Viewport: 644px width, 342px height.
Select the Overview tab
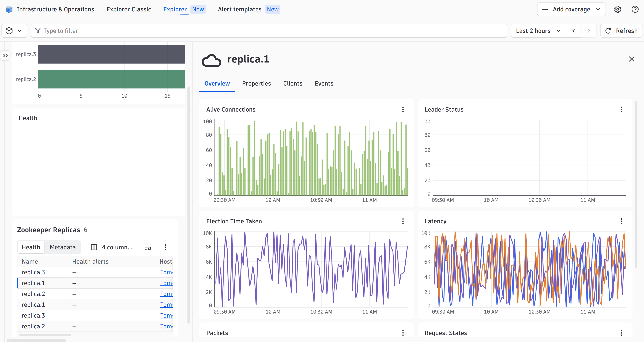[x=217, y=84]
